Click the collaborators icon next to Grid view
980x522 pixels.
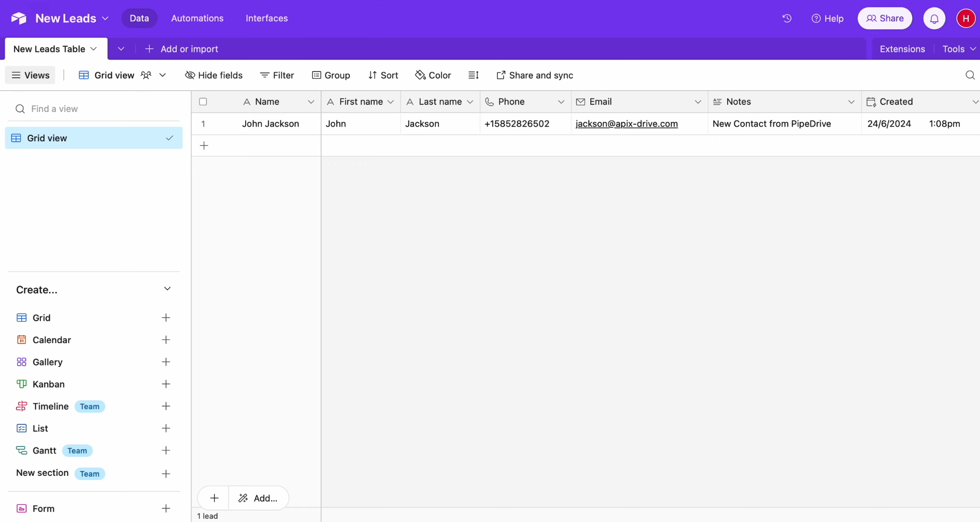click(146, 75)
